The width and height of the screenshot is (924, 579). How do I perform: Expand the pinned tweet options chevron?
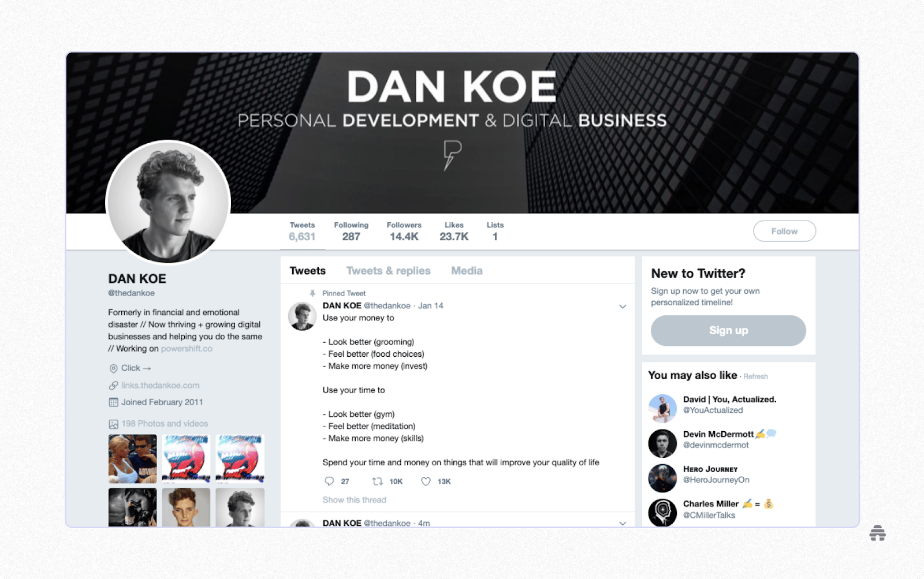(623, 306)
